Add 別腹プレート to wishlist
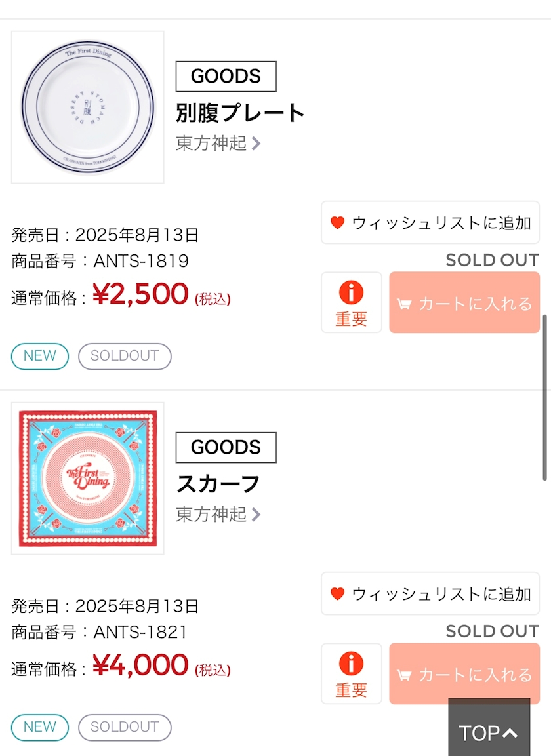The width and height of the screenshot is (551, 756). coord(430,223)
